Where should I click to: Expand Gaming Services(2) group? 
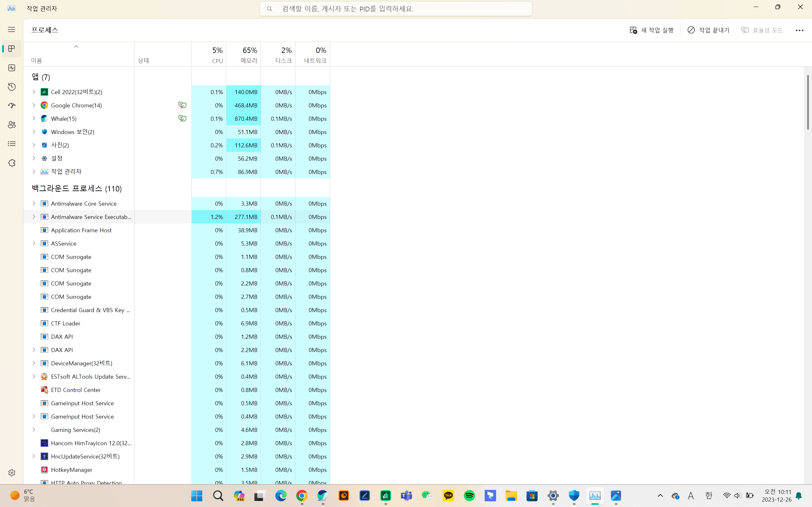pos(34,430)
